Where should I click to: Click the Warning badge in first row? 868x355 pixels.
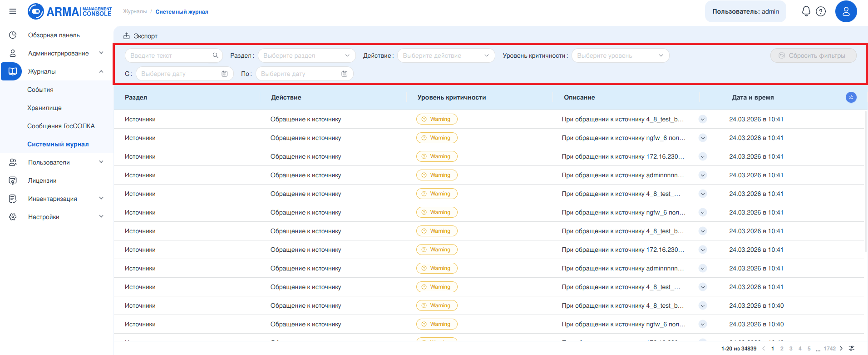437,119
